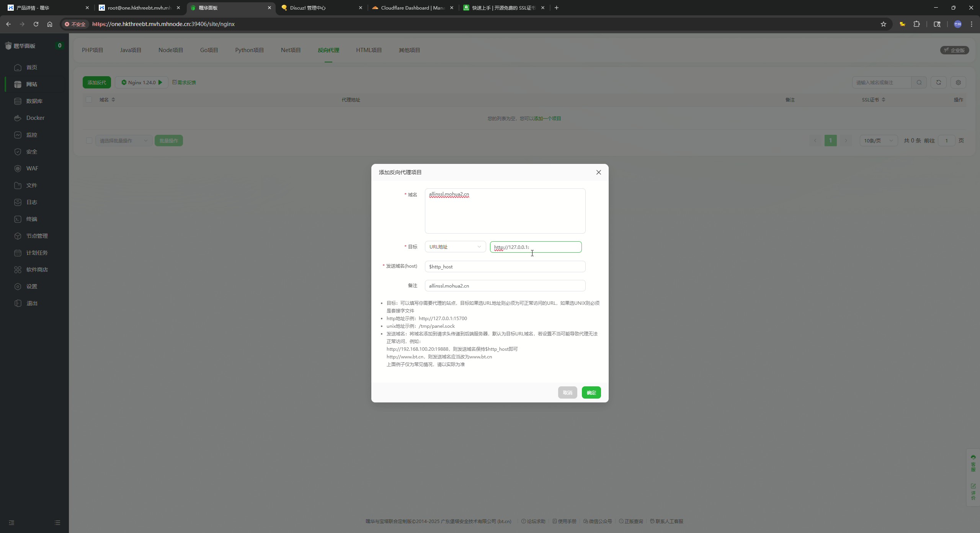Open the 10条/页 page size dropdown

pos(878,141)
